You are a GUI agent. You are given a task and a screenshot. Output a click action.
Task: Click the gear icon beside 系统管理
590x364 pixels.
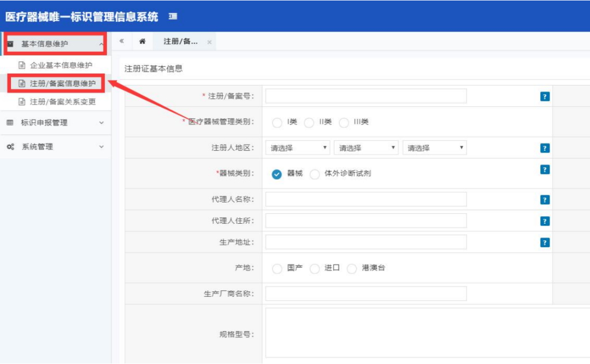click(9, 146)
